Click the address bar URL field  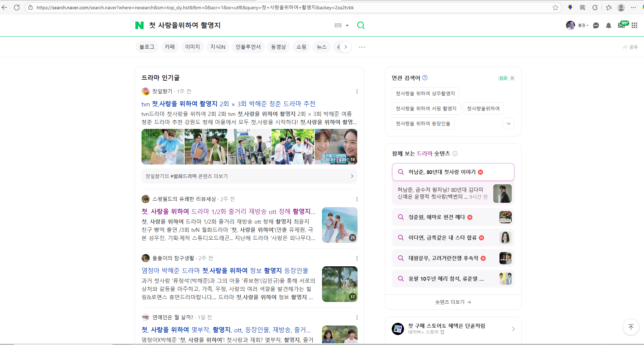point(293,8)
